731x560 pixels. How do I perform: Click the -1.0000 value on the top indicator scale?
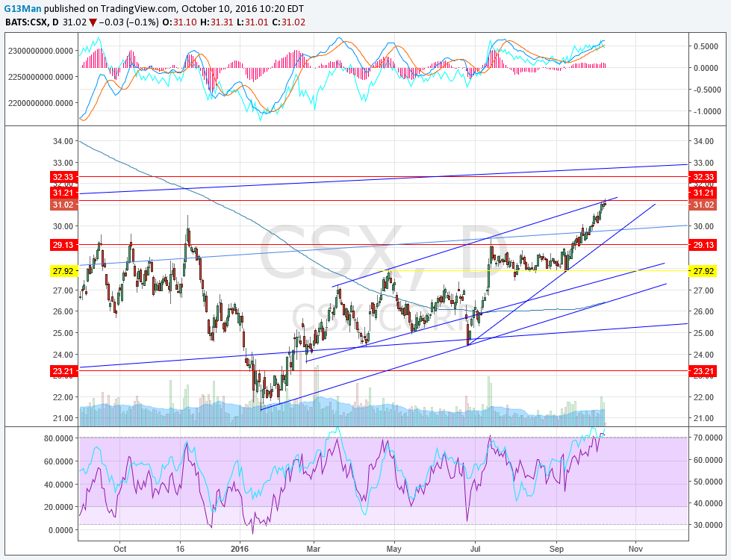click(x=706, y=111)
